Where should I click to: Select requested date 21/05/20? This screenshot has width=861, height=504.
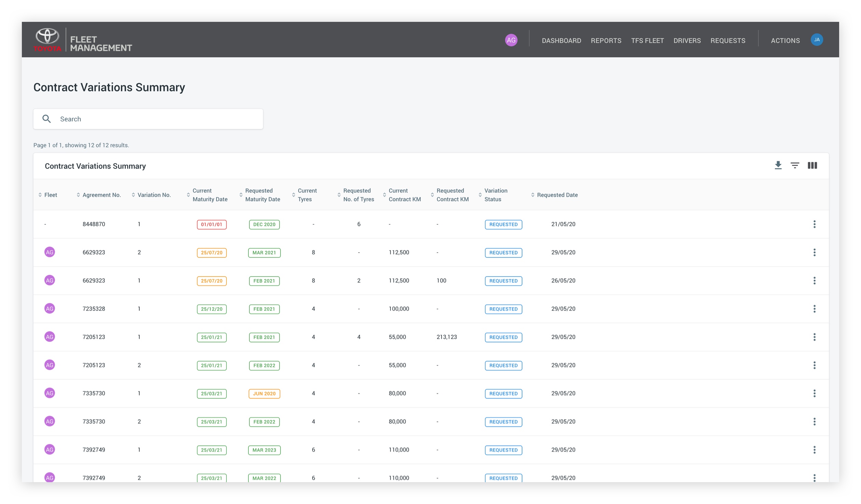[x=563, y=224]
